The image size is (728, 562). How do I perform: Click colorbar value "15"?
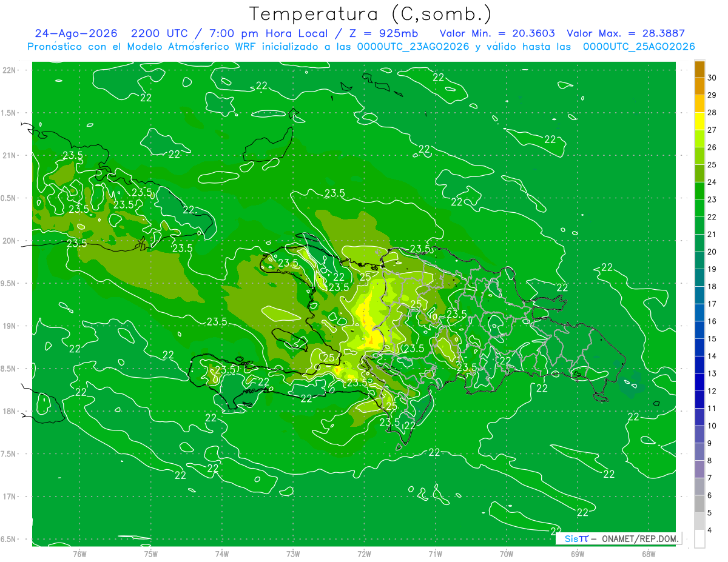713,339
